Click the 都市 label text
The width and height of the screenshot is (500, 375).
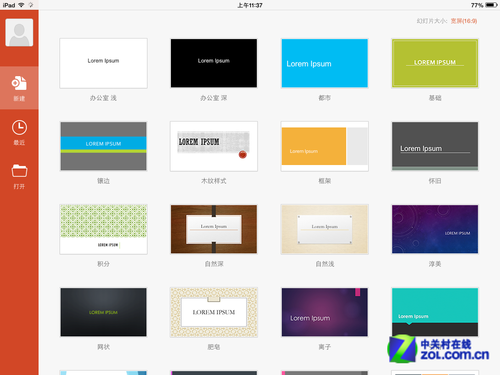click(x=324, y=98)
